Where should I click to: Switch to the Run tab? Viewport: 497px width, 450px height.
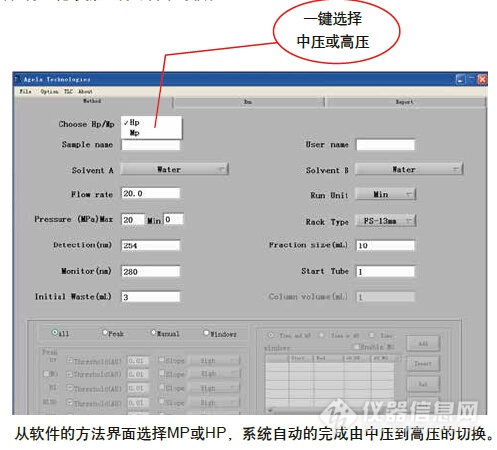(249, 102)
